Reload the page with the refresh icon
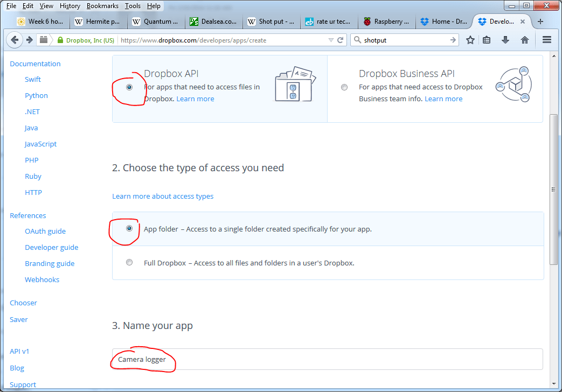Screen dimensions: 562x392 tap(340, 40)
